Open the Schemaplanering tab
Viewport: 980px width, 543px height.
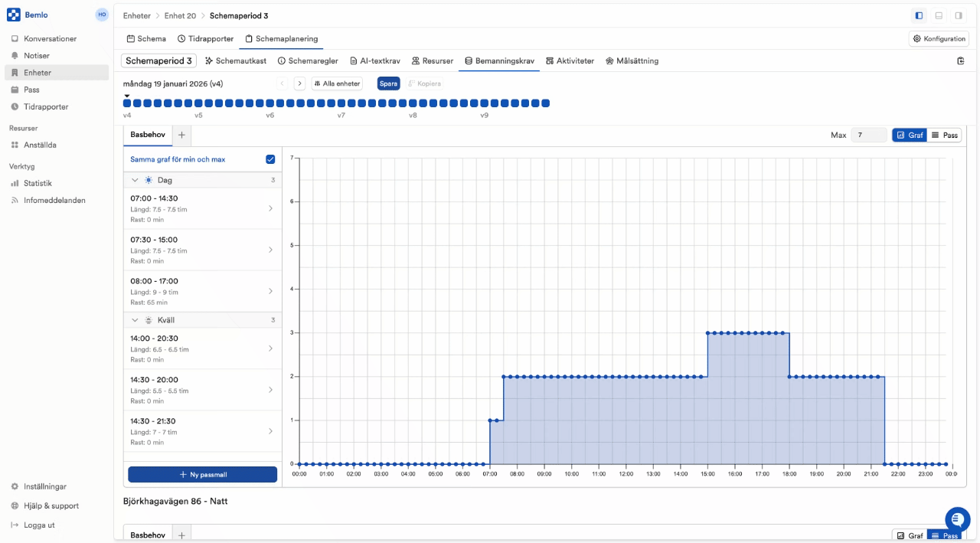coord(281,38)
